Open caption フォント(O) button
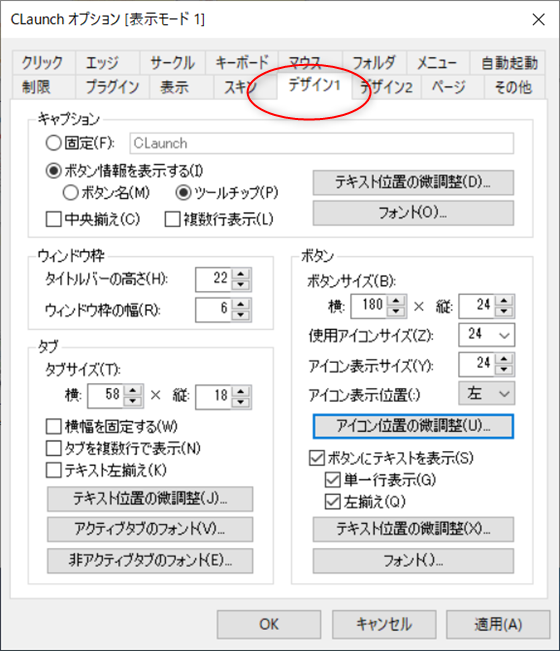 [x=413, y=213]
